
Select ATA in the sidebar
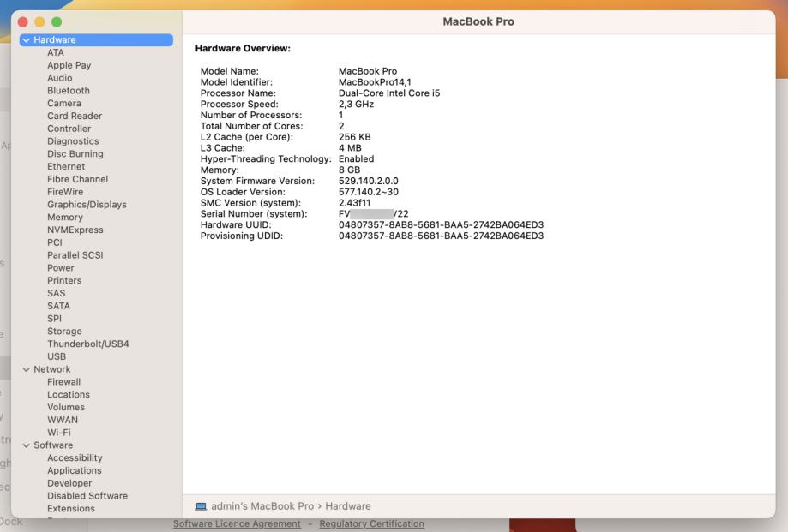click(x=55, y=53)
